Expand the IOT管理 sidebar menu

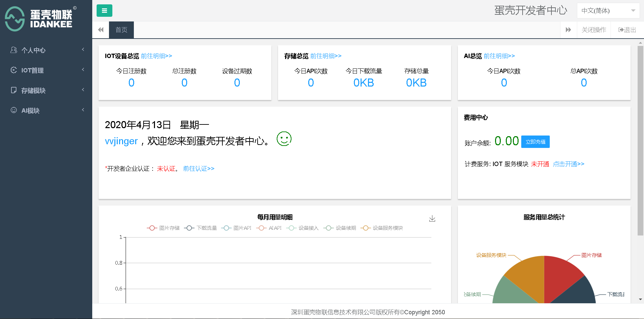[x=46, y=70]
